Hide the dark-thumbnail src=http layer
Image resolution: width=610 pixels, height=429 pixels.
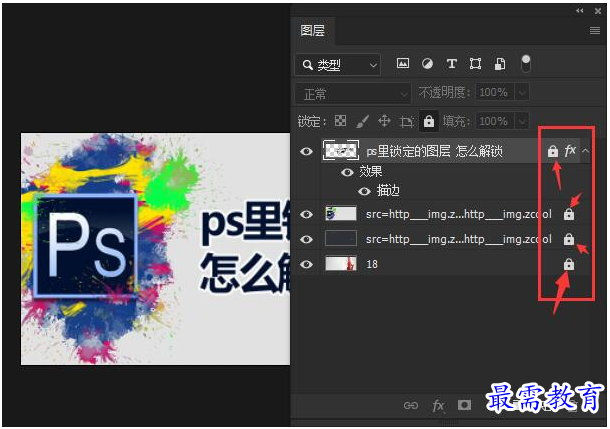[306, 239]
